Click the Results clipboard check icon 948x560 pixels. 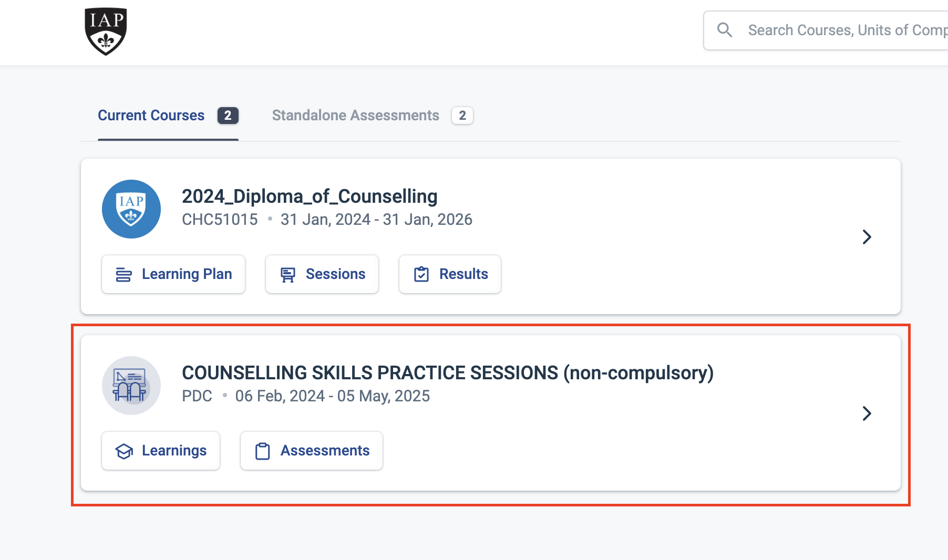(x=421, y=274)
